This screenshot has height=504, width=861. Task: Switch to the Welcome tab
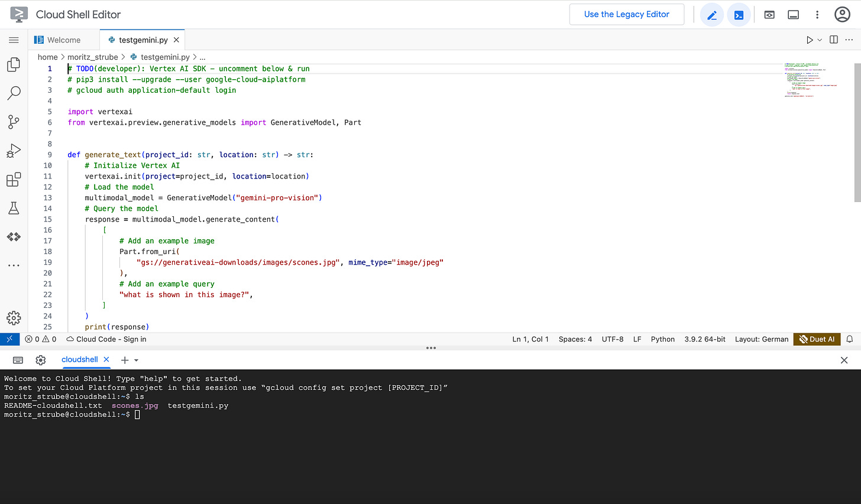click(x=64, y=40)
